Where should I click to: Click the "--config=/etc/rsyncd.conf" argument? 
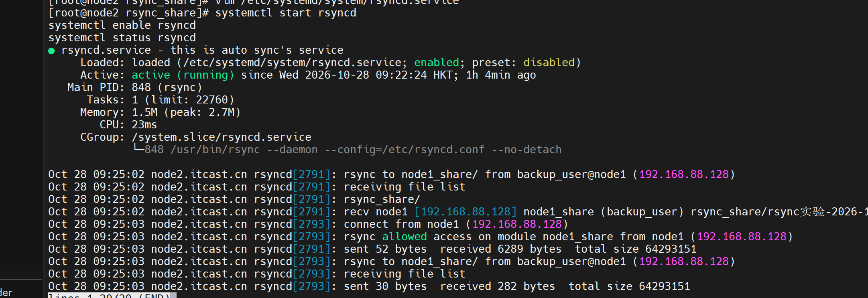pos(405,150)
